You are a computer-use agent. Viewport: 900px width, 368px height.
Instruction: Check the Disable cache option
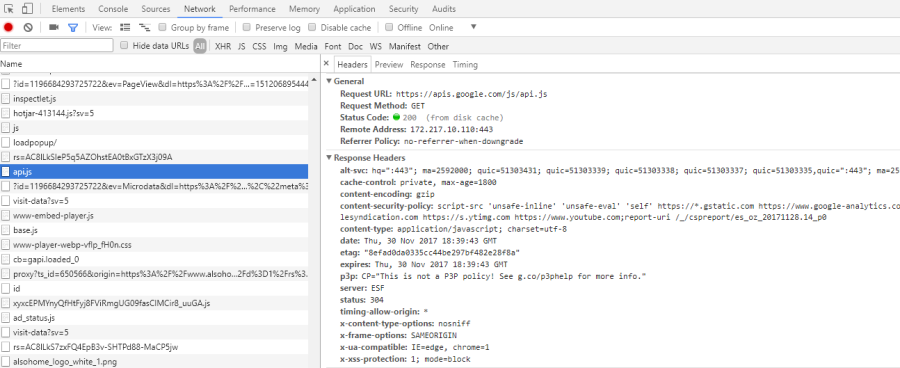(x=312, y=27)
